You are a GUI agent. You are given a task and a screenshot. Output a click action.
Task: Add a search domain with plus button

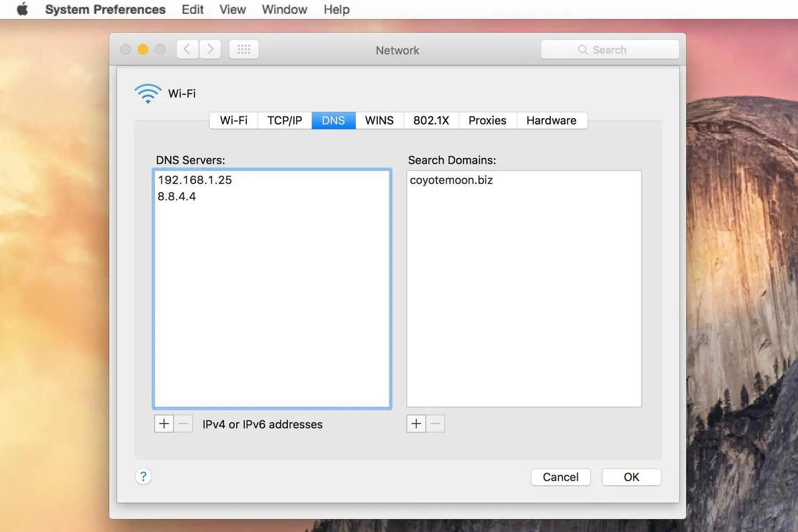(416, 424)
